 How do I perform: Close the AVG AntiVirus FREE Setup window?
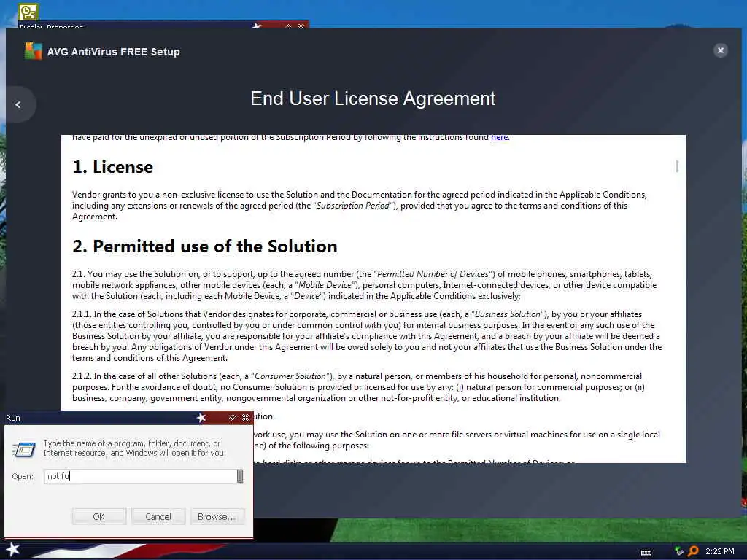(x=720, y=50)
